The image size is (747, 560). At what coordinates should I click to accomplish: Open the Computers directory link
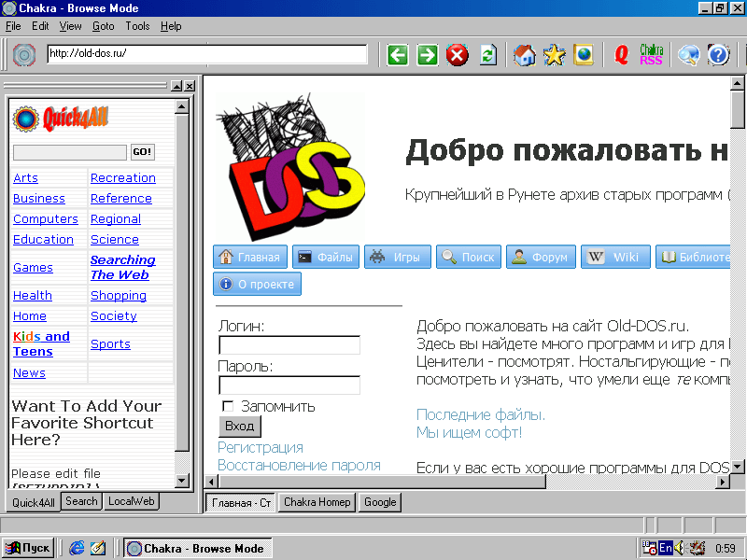coord(46,219)
